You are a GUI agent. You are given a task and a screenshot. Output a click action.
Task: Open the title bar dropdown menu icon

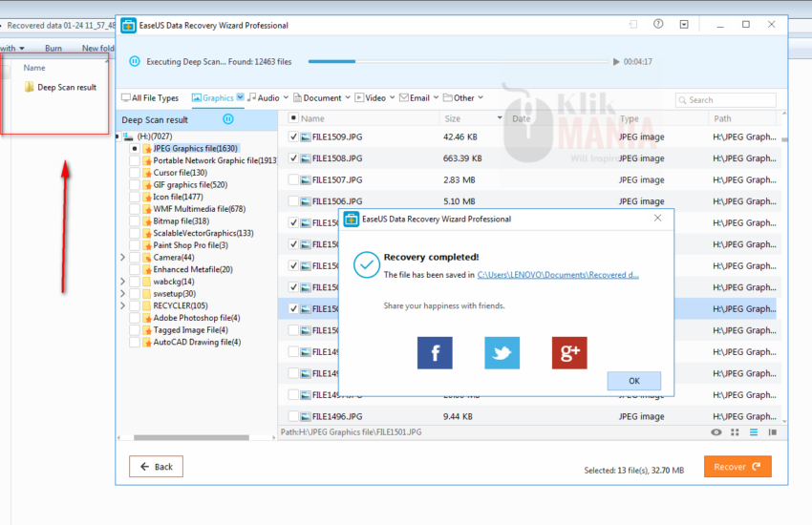684,24
